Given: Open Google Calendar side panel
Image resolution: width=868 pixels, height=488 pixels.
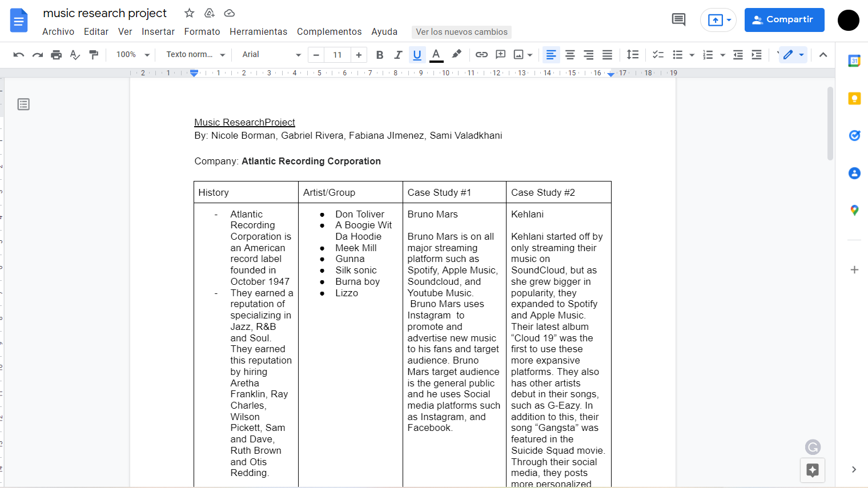Looking at the screenshot, I should (x=854, y=61).
